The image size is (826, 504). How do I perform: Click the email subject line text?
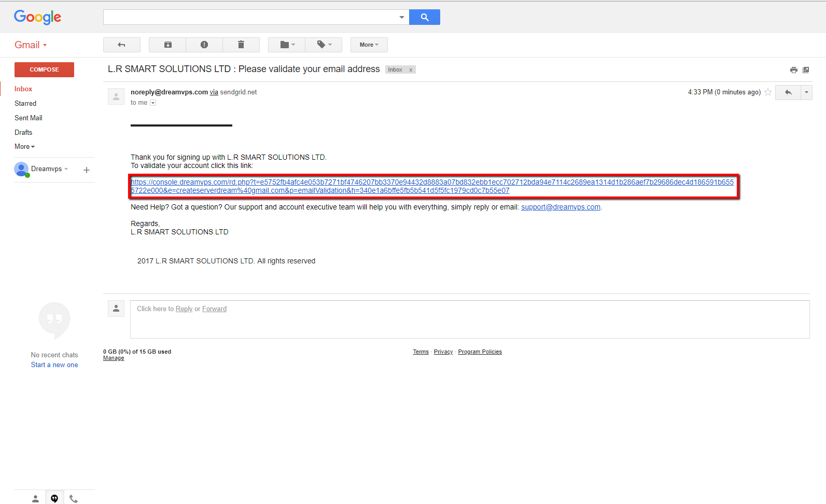point(244,69)
